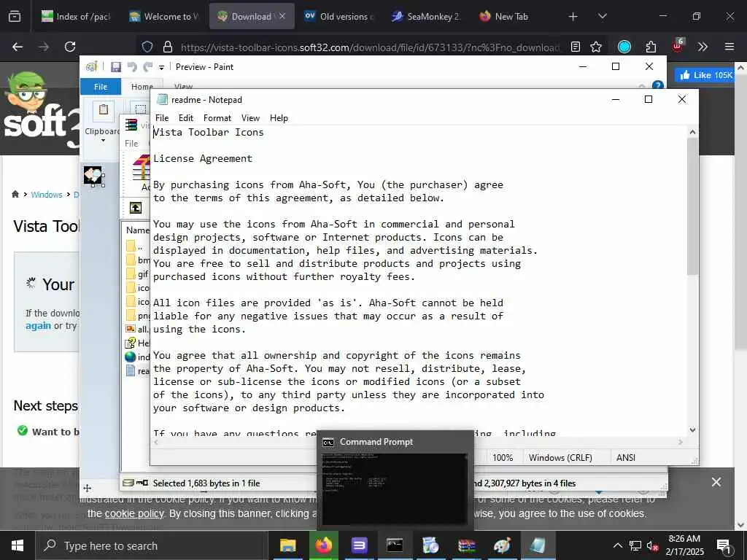This screenshot has height=560, width=747.
Task: Click the Save icon in Paint's quick access toolbar
Action: pos(116,67)
